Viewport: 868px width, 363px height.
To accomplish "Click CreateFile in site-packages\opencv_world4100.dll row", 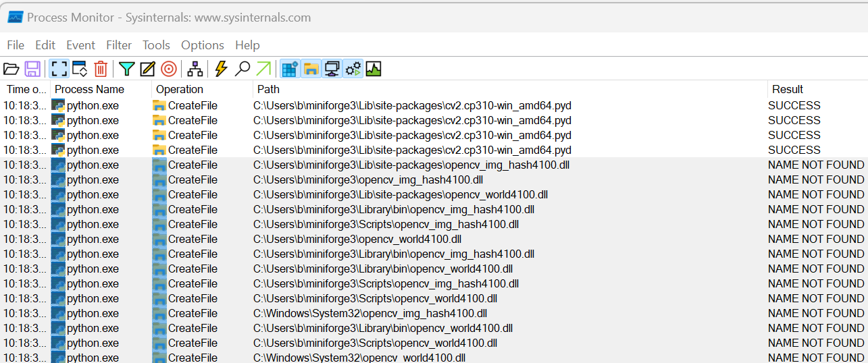I will 193,194.
